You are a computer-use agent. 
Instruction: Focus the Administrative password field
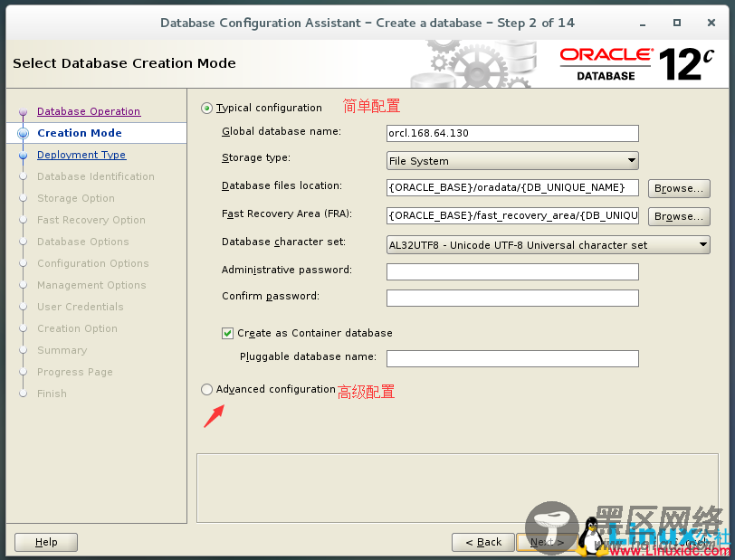click(x=512, y=271)
